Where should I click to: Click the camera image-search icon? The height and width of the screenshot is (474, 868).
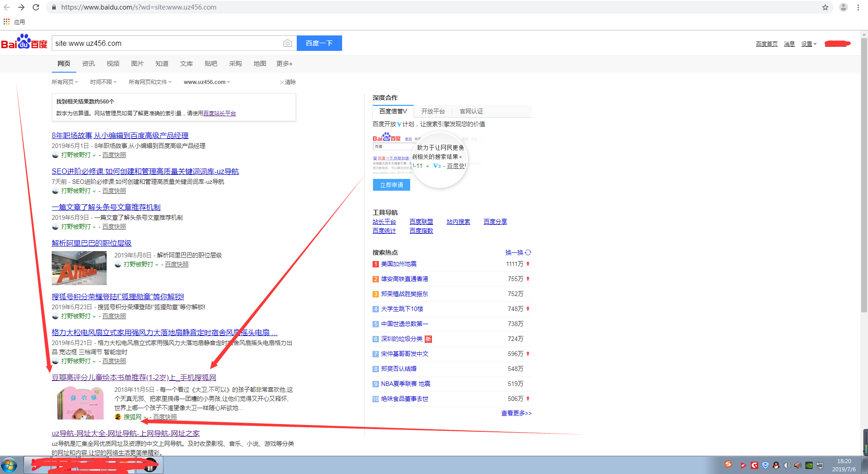[287, 43]
